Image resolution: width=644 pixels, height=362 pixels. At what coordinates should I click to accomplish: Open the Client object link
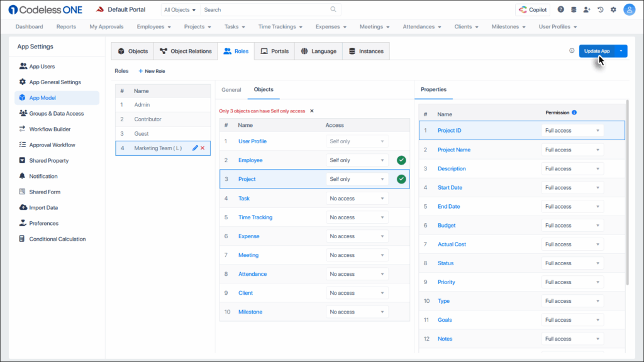[x=245, y=293]
